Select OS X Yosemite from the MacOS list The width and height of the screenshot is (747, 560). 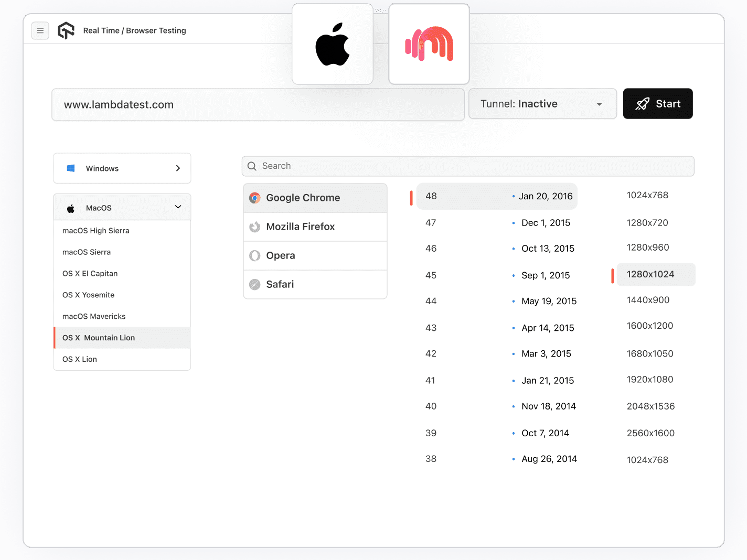pos(88,295)
